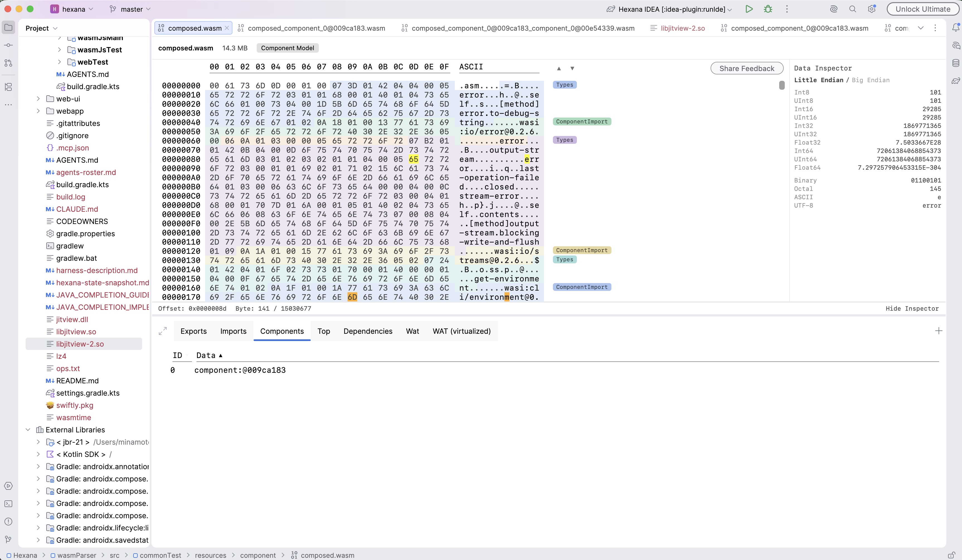Click the expand panel arrows icon
Image resolution: width=962 pixels, height=560 pixels.
163,331
